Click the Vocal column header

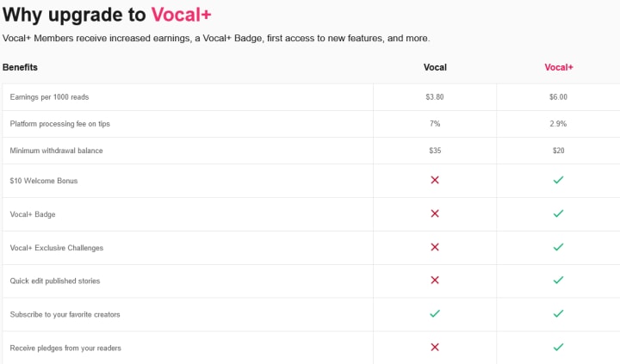coord(435,67)
